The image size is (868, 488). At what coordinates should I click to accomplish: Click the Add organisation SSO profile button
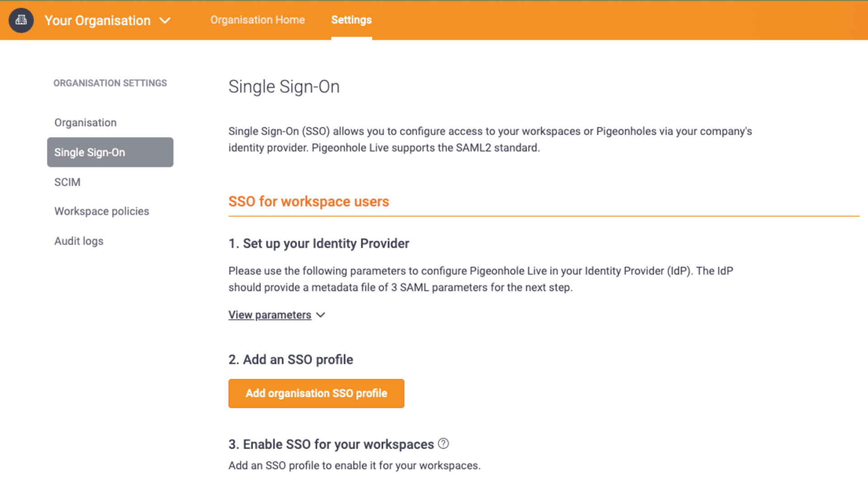click(316, 394)
